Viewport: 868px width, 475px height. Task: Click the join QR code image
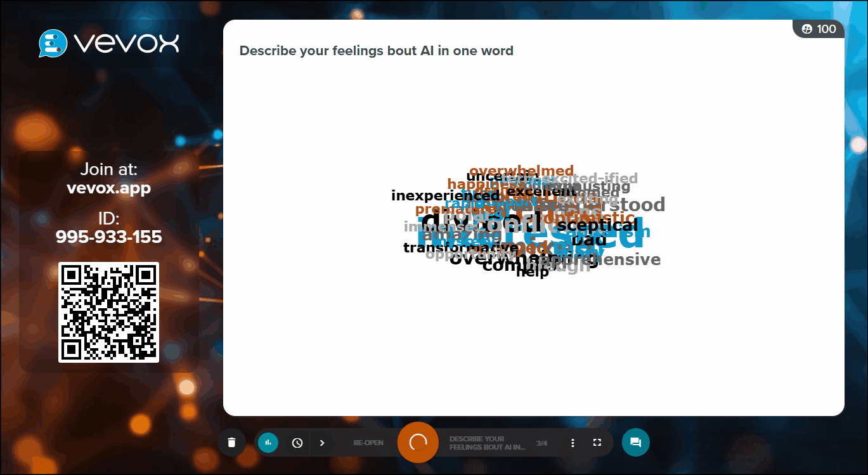point(108,312)
